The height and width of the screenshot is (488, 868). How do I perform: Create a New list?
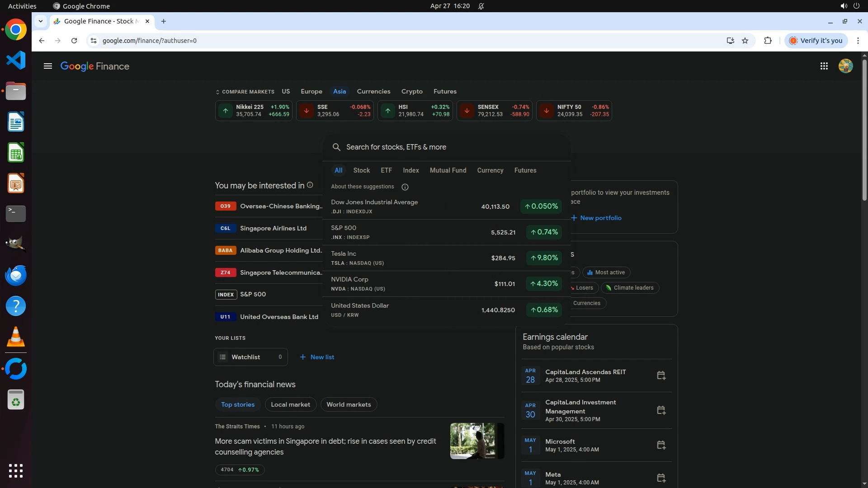click(x=317, y=357)
